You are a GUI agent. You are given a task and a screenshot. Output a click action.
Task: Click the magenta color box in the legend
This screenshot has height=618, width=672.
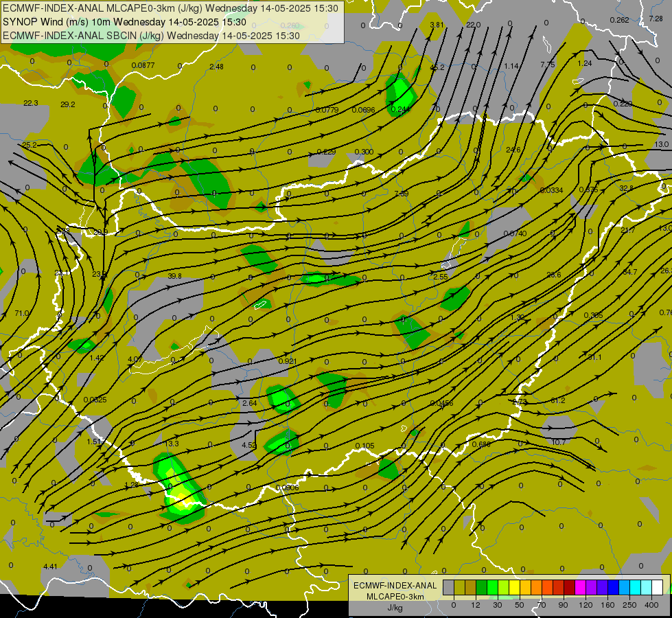click(580, 588)
